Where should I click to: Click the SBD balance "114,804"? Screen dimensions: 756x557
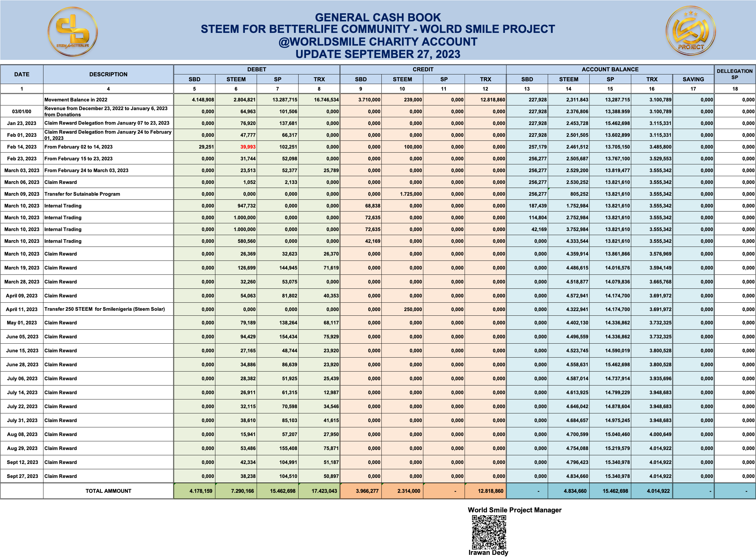tap(537, 218)
